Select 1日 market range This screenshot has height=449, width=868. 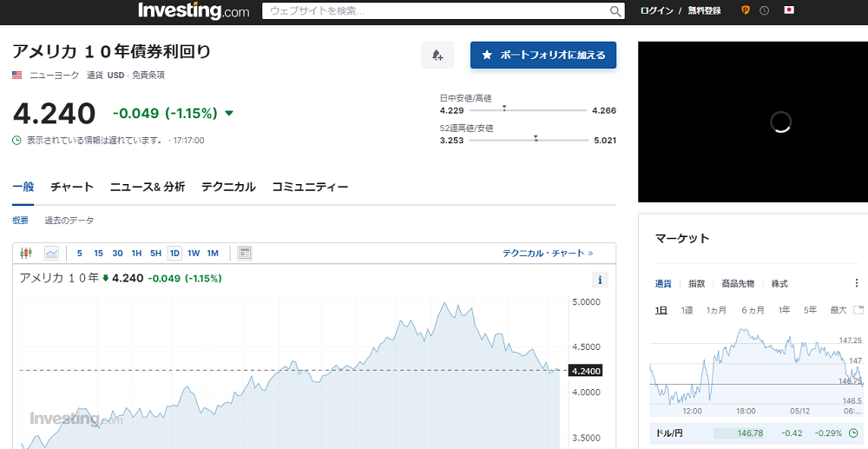661,310
